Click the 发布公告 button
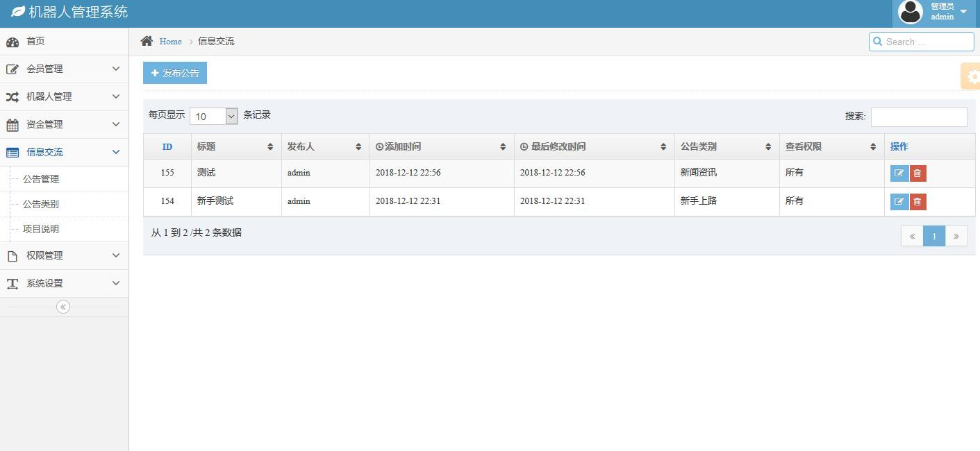 click(175, 73)
